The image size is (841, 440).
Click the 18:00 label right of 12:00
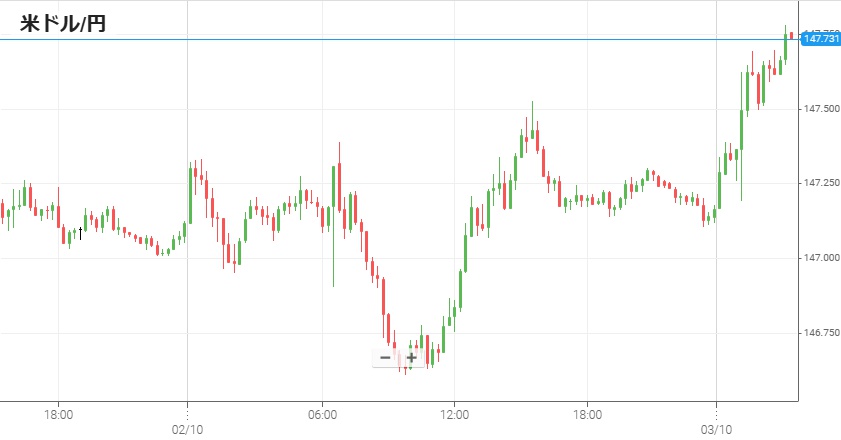pos(587,412)
